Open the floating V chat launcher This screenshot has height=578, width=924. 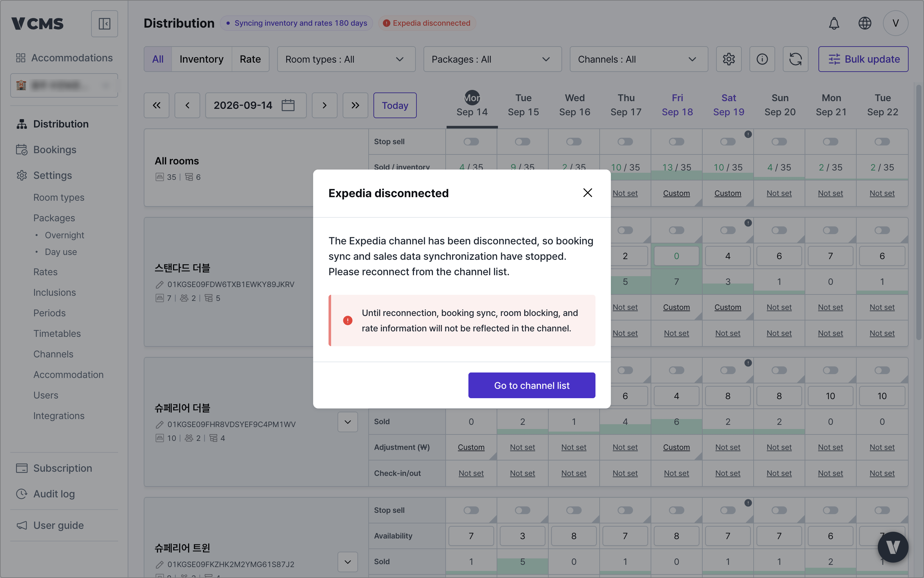click(893, 547)
